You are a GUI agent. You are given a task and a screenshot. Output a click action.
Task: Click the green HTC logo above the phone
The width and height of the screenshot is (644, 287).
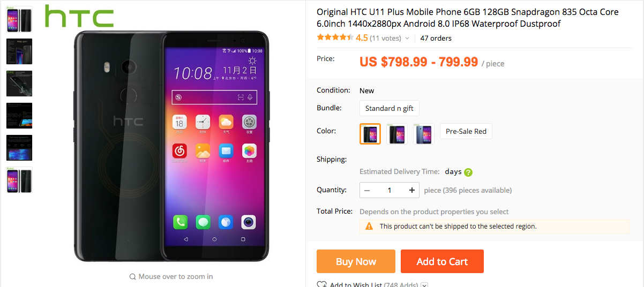coord(79,16)
